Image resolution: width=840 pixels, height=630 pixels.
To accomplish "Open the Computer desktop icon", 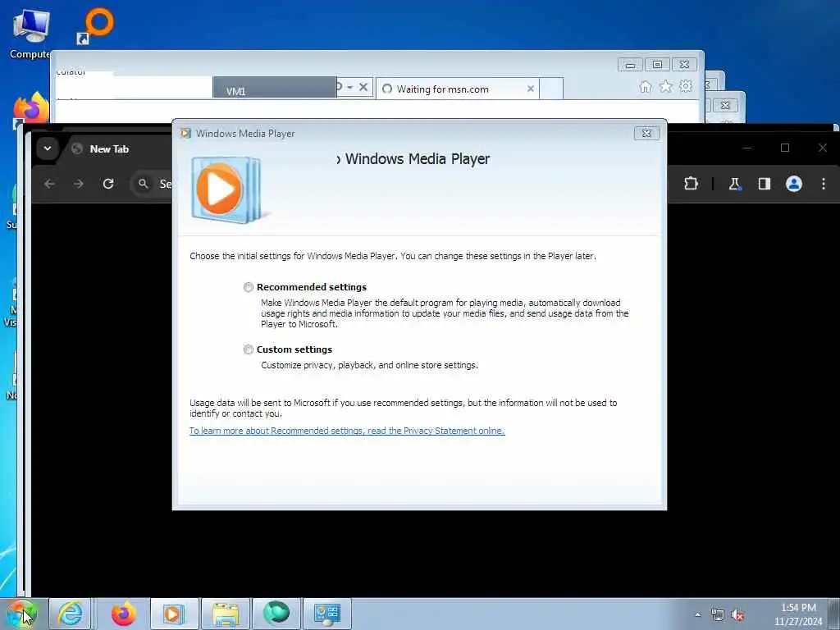I will 30,34.
